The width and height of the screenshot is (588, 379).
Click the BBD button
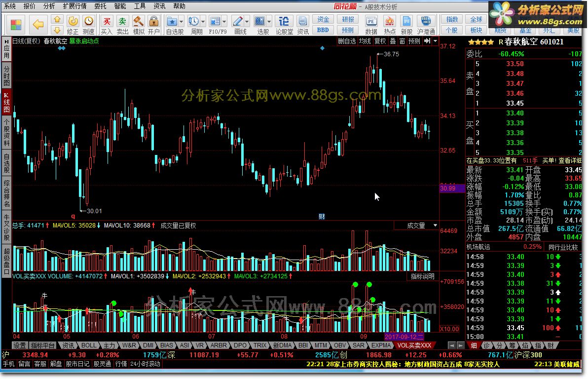323,30
